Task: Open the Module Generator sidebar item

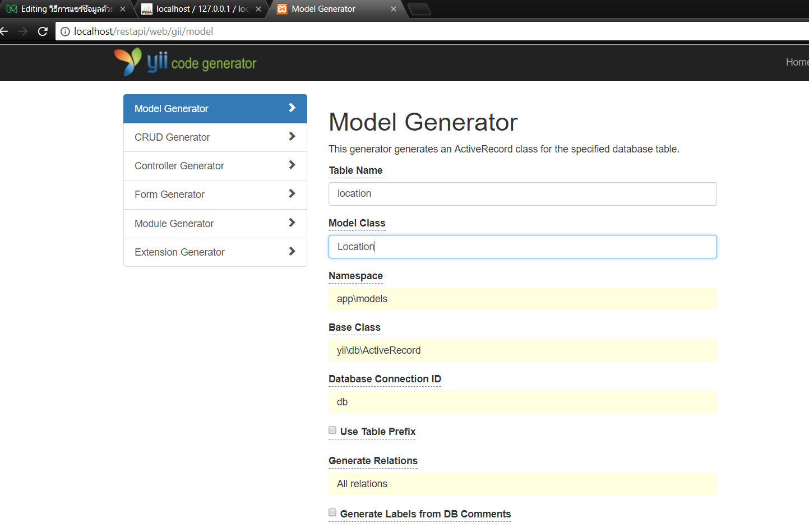Action: 215,224
